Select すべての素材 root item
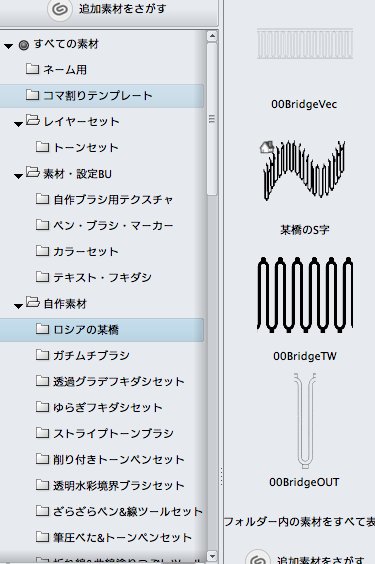This screenshot has height=564, width=375. (66, 44)
